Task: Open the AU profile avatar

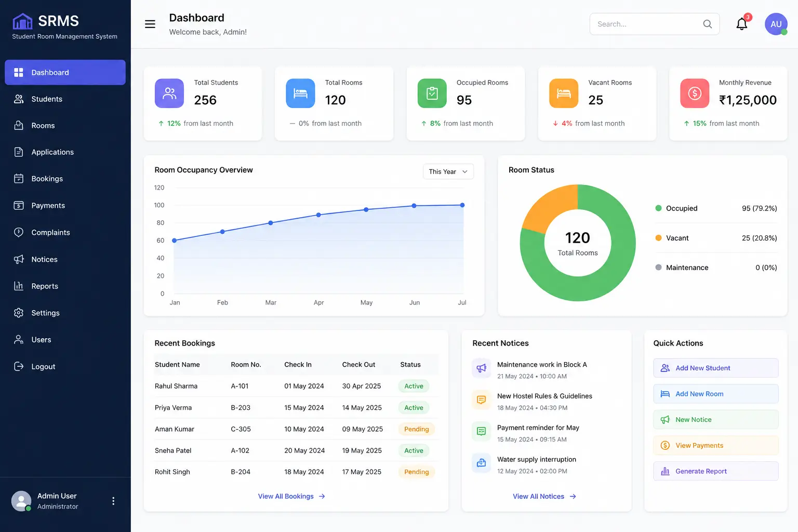Action: point(776,24)
